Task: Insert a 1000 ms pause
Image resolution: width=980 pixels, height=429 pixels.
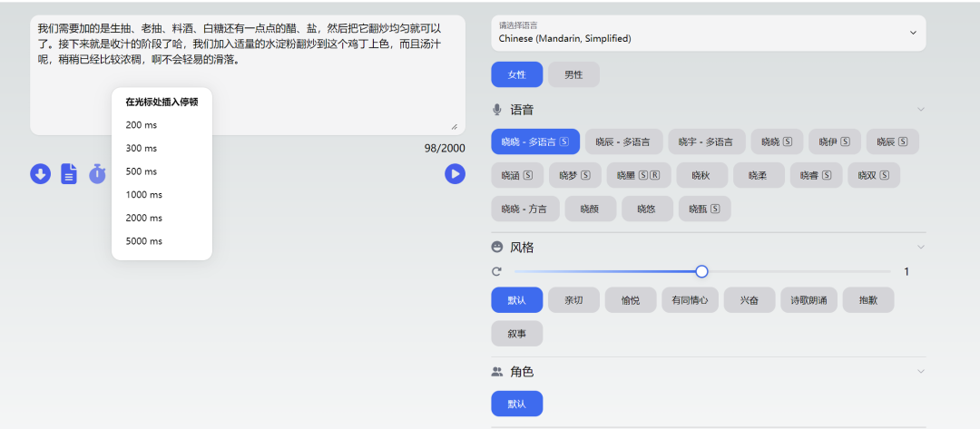Action: 162,194
